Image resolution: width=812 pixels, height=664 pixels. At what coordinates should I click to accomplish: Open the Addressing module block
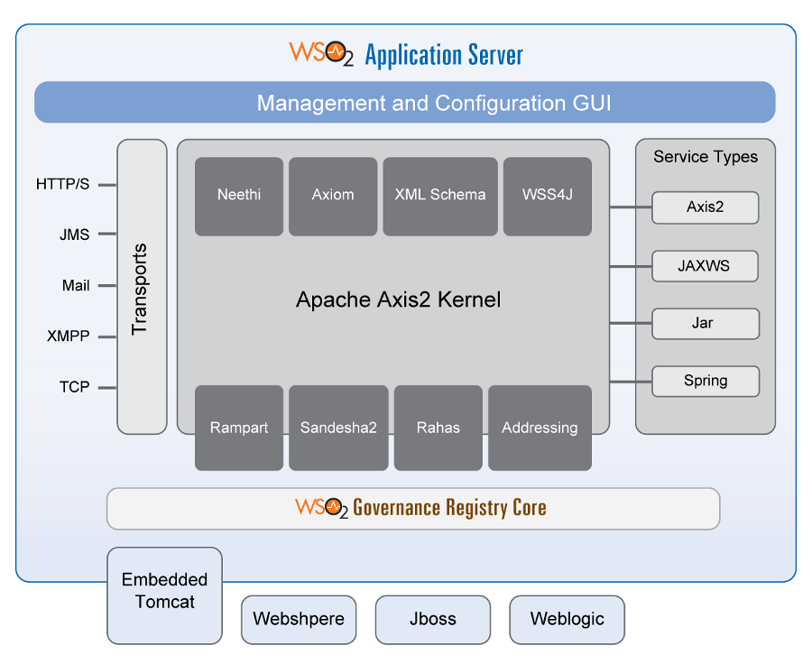coord(540,429)
